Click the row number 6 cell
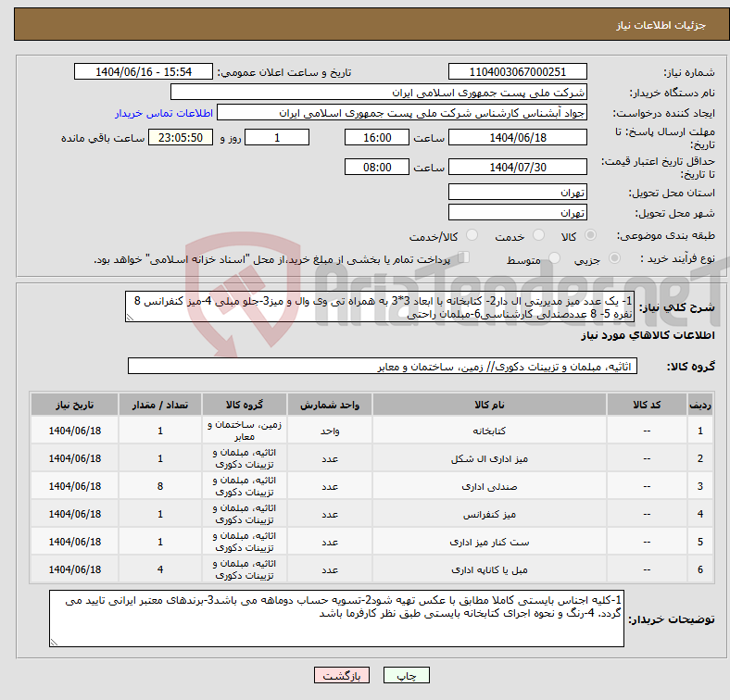The image size is (730, 700). pyautogui.click(x=699, y=569)
